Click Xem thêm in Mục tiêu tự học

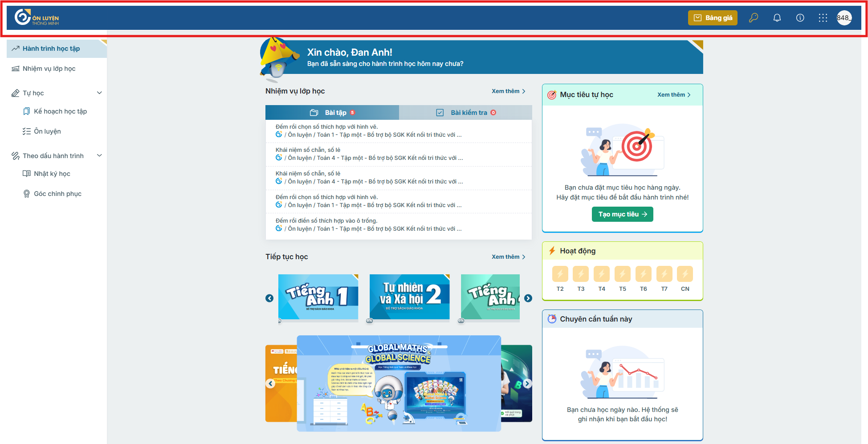coord(674,95)
